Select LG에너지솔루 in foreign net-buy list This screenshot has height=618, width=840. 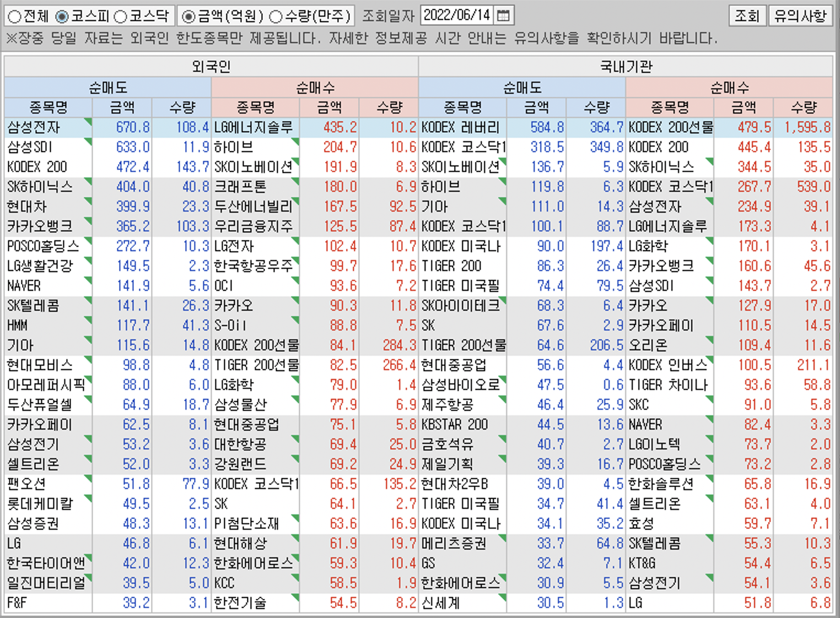[255, 127]
